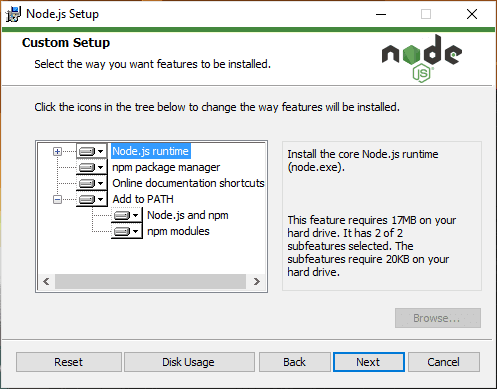This screenshot has height=389, width=497.
Task: Click the disabled Browse... button
Action: (438, 318)
